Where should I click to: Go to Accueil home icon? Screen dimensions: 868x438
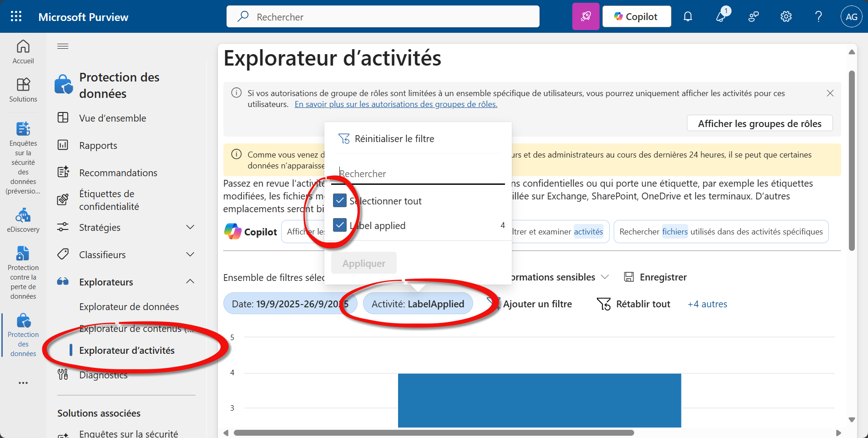(x=23, y=52)
